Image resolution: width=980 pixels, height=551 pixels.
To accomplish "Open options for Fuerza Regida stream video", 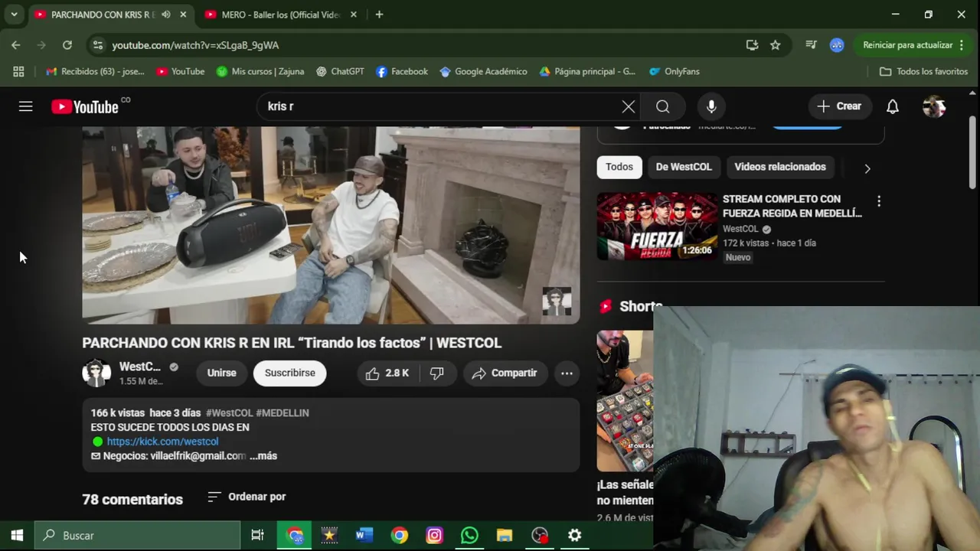I will pyautogui.click(x=879, y=201).
